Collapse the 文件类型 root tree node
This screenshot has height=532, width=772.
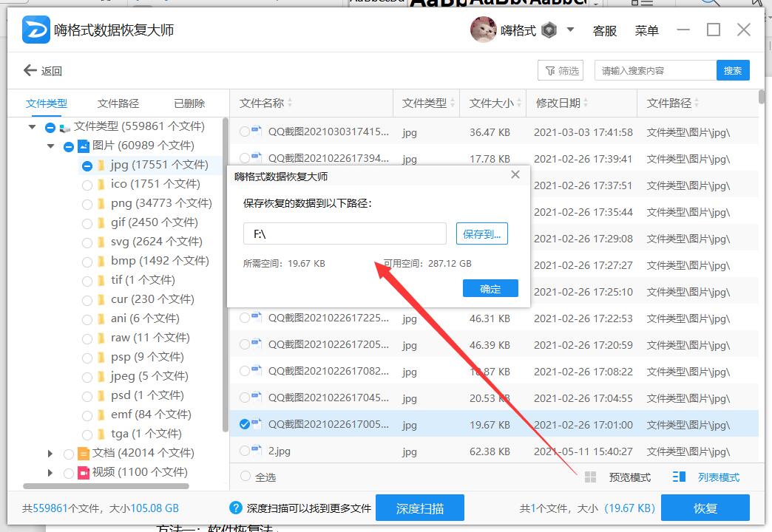(x=32, y=127)
